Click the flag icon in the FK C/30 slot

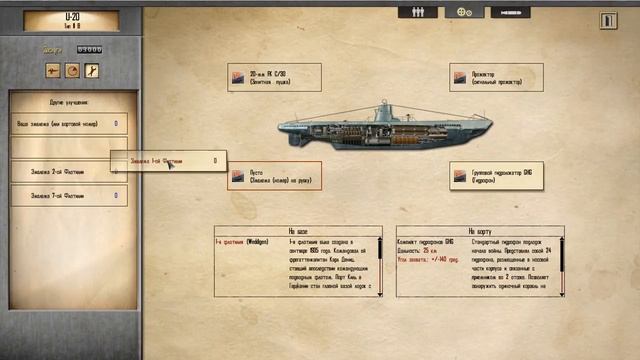[x=238, y=78]
